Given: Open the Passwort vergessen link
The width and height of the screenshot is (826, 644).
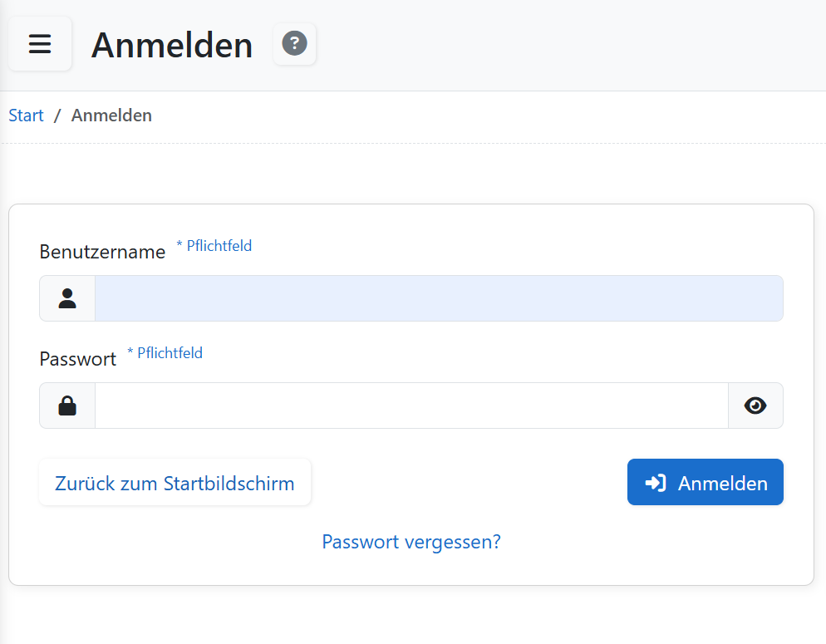Looking at the screenshot, I should [411, 542].
